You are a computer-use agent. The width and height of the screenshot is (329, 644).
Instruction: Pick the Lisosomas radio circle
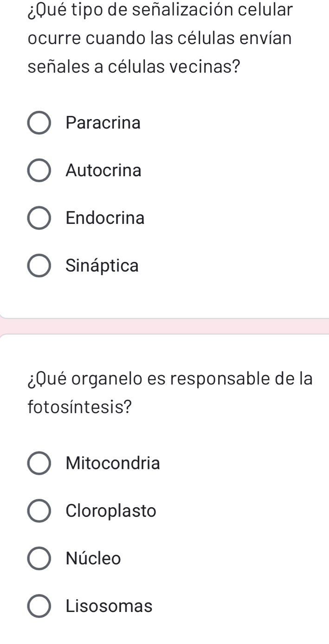(39, 606)
